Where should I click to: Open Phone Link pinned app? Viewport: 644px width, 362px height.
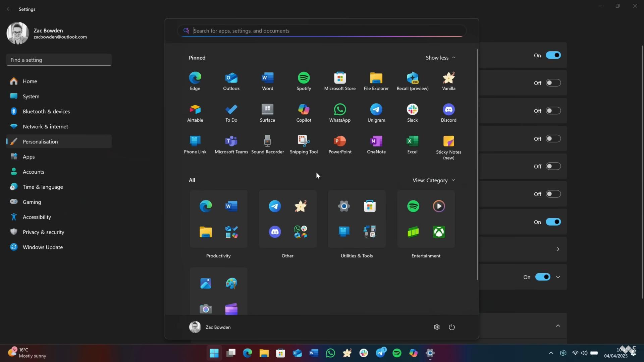click(x=195, y=145)
